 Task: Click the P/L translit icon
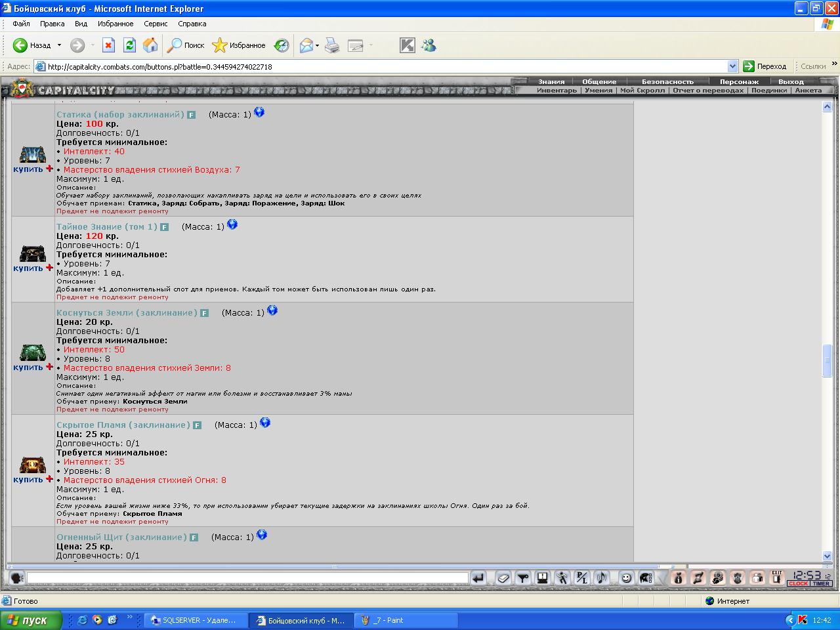(582, 578)
